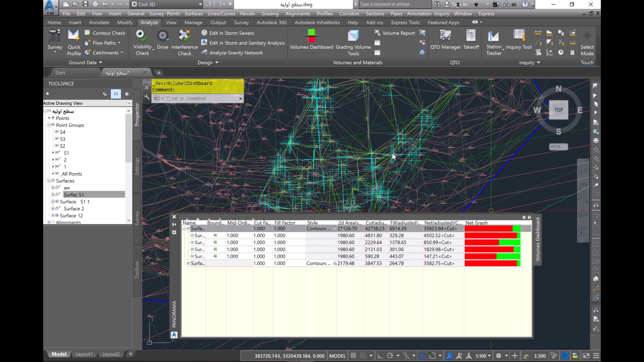The width and height of the screenshot is (644, 362).
Task: Toggle grid display in status bar
Action: tap(353, 356)
